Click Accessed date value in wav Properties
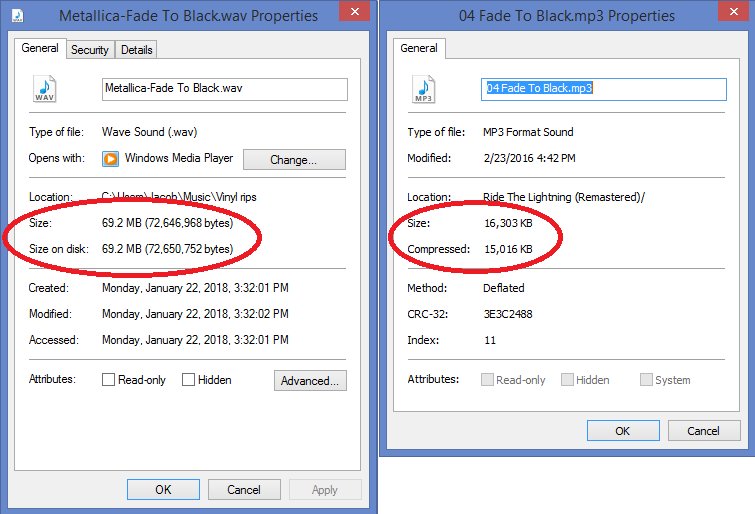This screenshot has height=514, width=755. coord(195,340)
